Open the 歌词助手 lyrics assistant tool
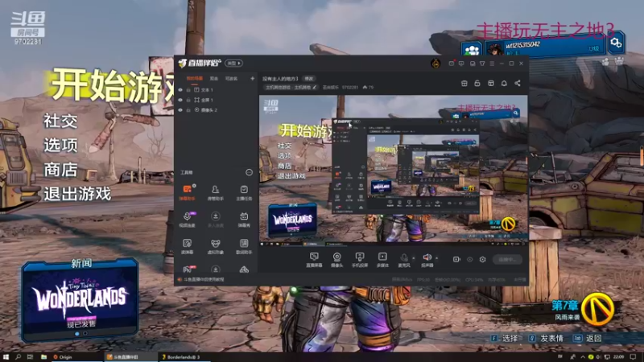644x362 pixels. 244,247
